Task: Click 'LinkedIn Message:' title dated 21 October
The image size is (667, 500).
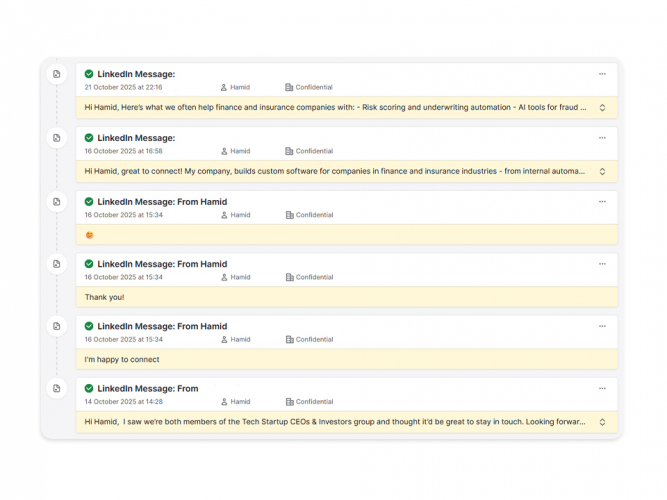Action: (x=136, y=74)
